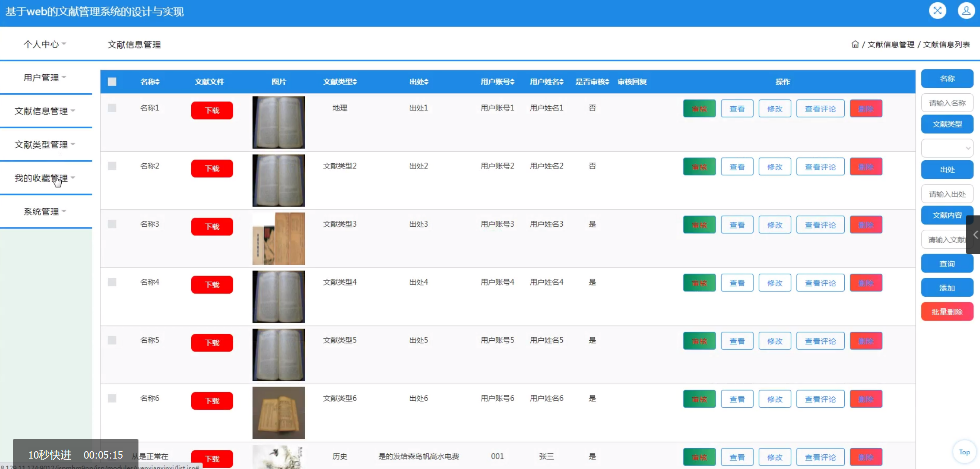
Task: Jump back using the Top button
Action: pos(964,452)
